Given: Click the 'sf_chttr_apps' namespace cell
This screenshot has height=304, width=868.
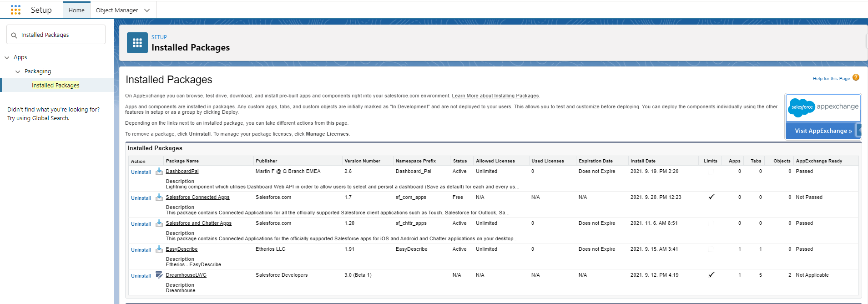Looking at the screenshot, I should pos(411,223).
